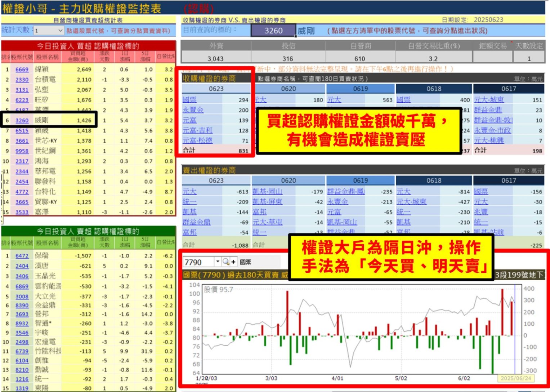Click the 0620 date header in buyers table

click(289, 89)
